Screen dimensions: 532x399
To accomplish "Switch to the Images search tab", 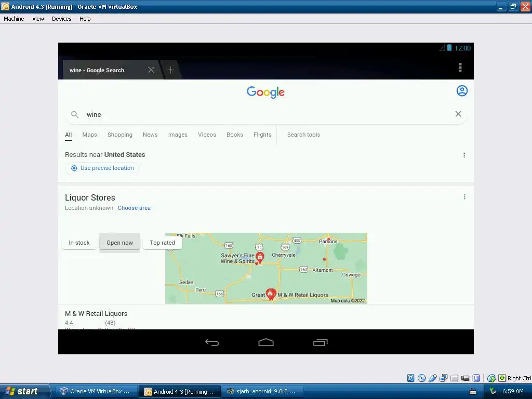I will (x=178, y=135).
